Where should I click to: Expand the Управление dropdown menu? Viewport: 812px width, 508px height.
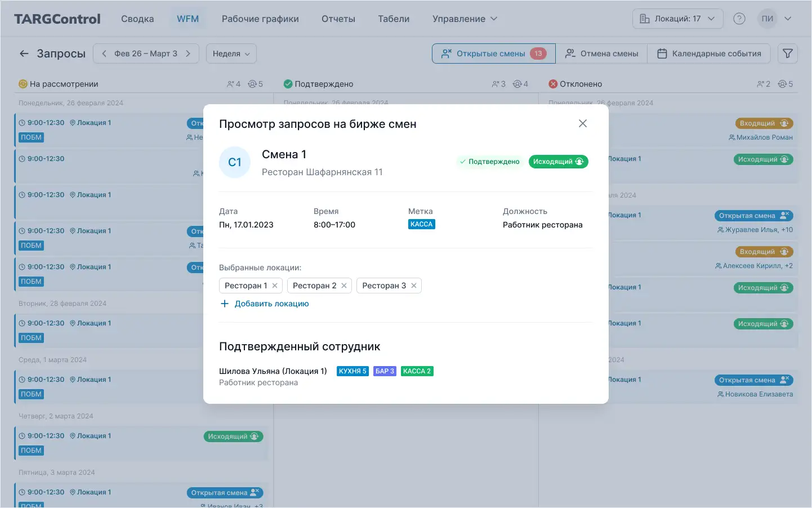point(465,19)
